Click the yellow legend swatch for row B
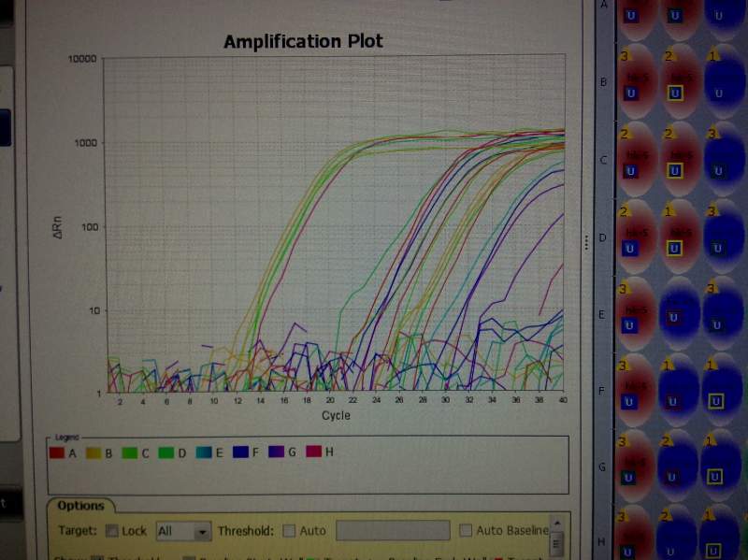748x560 pixels. (93, 452)
